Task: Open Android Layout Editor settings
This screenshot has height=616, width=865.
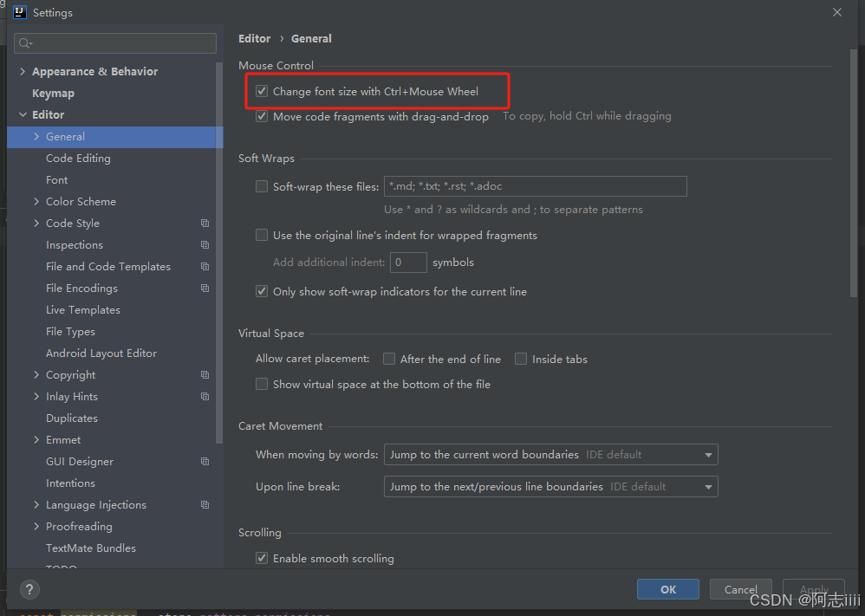Action: (x=101, y=353)
